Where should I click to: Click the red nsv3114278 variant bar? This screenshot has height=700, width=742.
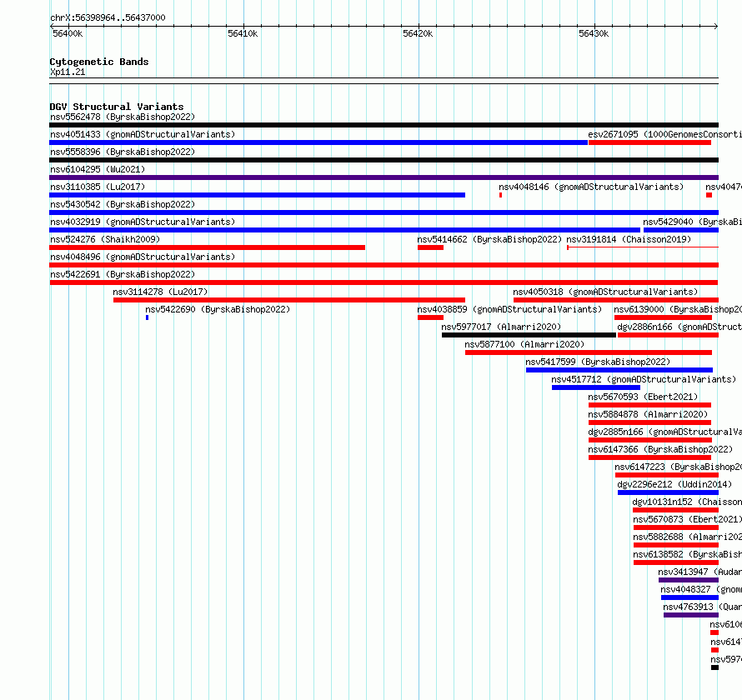click(289, 300)
